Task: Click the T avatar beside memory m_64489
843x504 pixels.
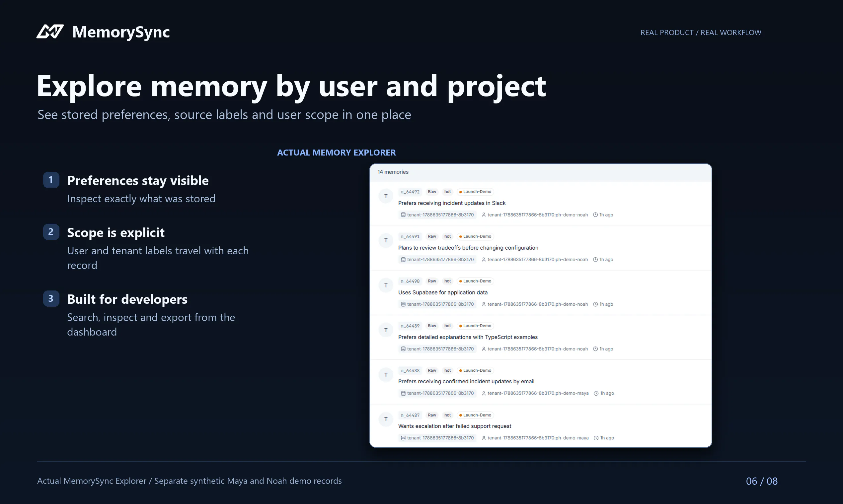Action: point(386,330)
